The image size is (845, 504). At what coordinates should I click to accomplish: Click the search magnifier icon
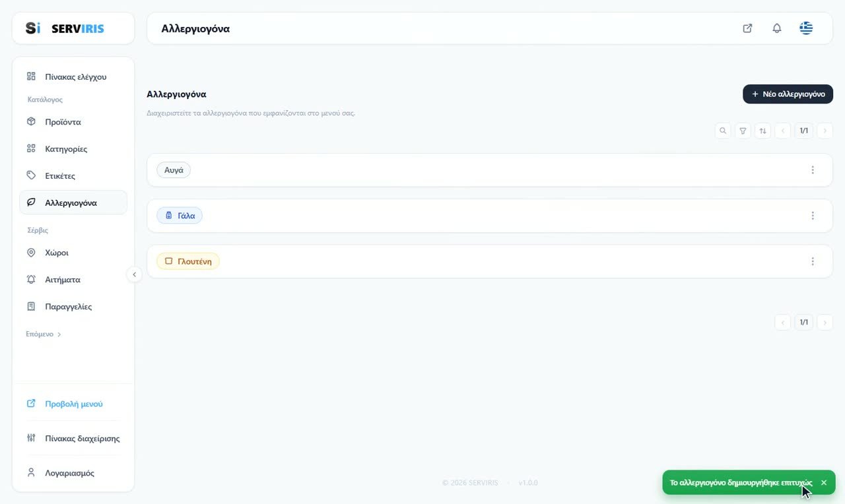coord(723,131)
